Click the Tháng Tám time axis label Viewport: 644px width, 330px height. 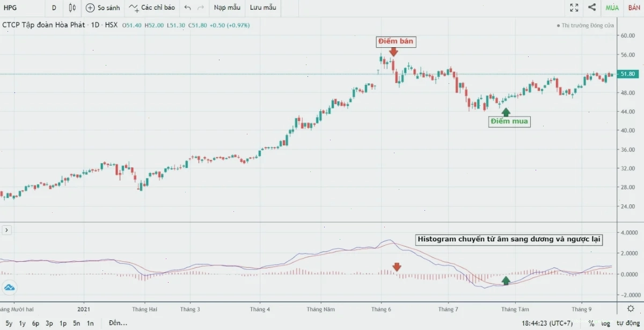[x=515, y=309]
